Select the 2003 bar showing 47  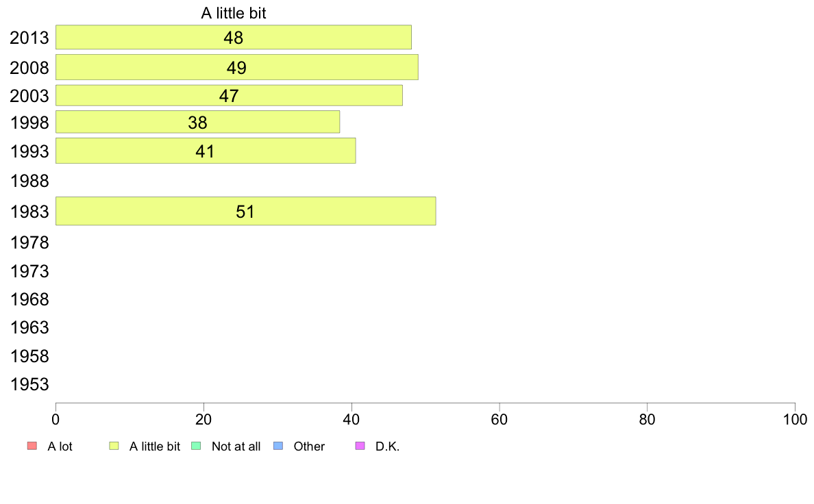point(229,95)
